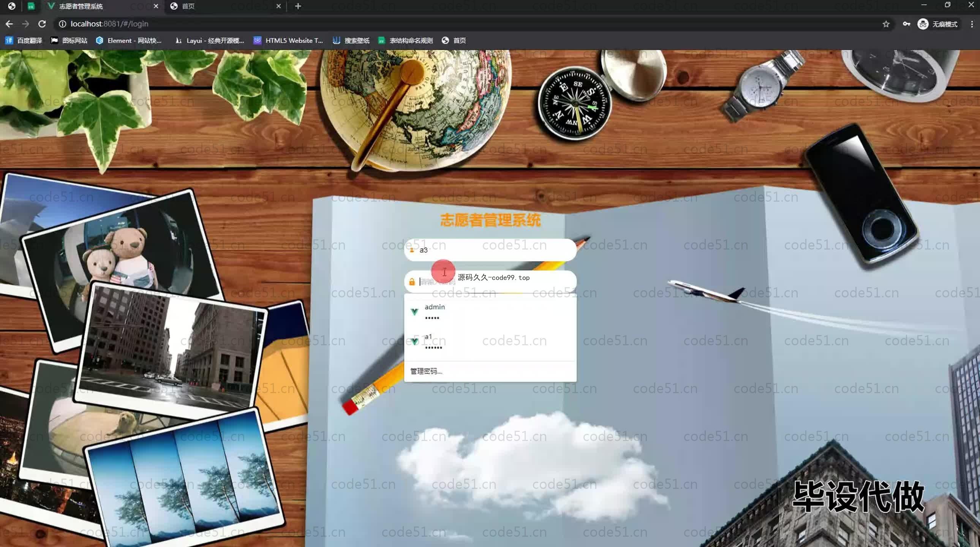
Task: Open the 表结构命名规则 bookmark
Action: click(406, 40)
